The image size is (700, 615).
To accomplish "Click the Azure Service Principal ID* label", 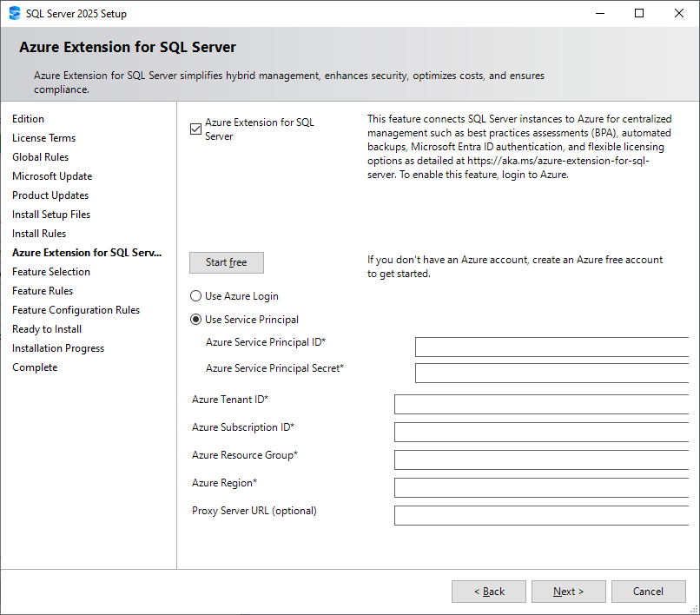I will [266, 342].
